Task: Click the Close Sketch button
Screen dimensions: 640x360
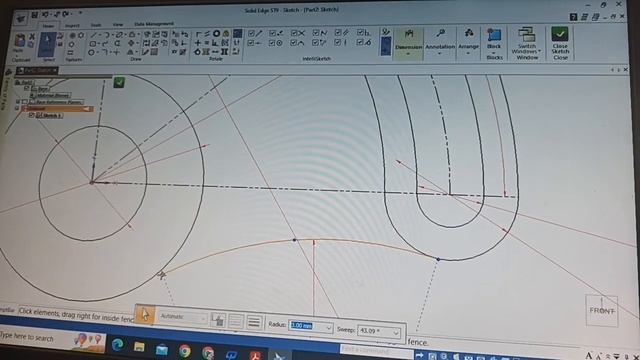Action: (560, 43)
